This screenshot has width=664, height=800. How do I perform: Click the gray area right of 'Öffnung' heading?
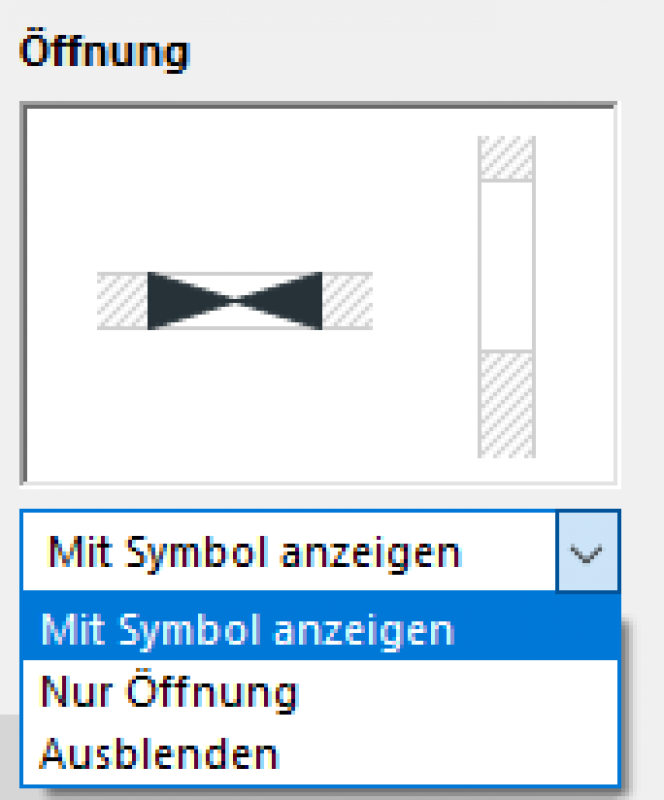(x=420, y=52)
